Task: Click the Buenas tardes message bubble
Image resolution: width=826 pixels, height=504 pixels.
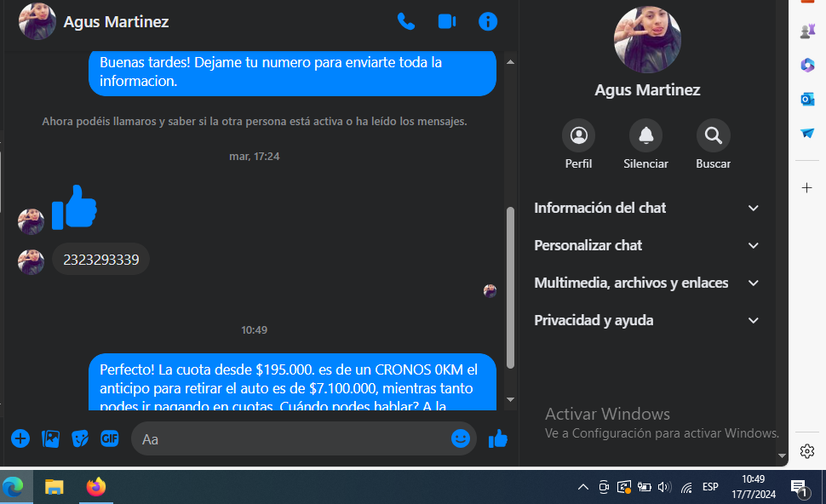Action: coord(292,72)
